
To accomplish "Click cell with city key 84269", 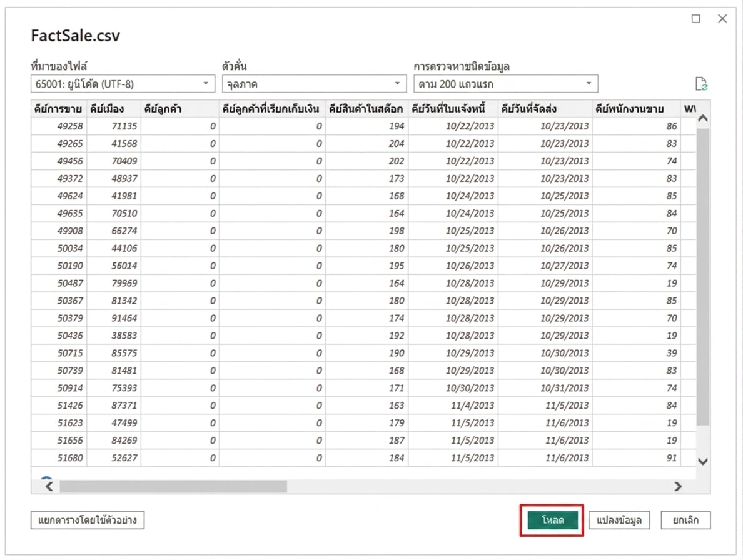I will 114,441.
